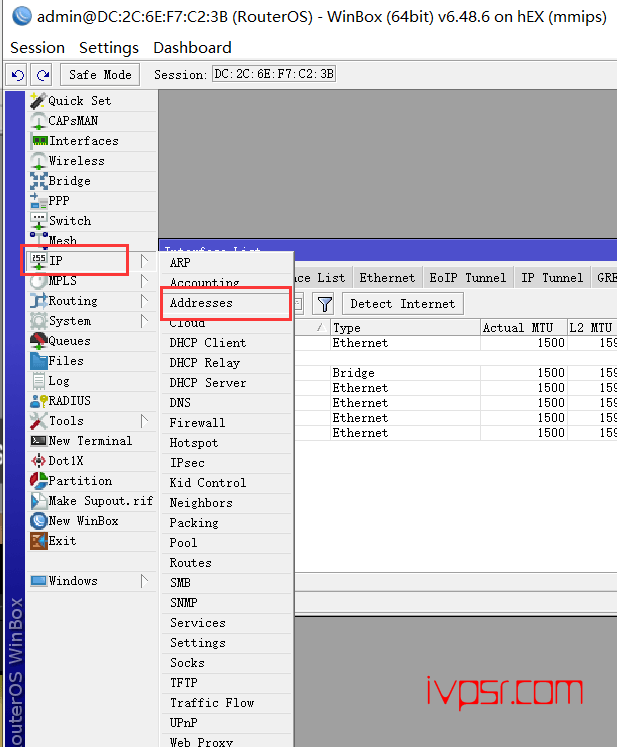Select Pool from IP submenu

[226, 543]
